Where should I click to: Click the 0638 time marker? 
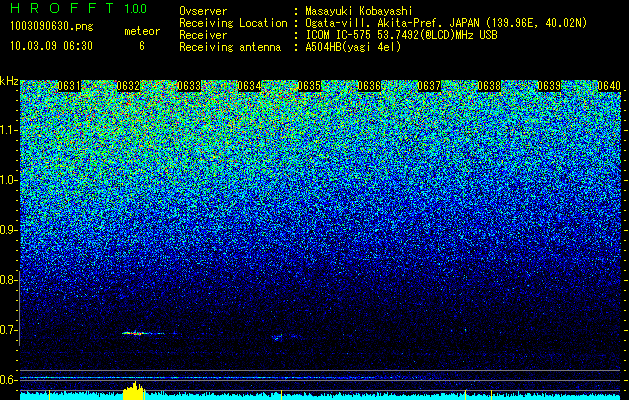(x=489, y=86)
